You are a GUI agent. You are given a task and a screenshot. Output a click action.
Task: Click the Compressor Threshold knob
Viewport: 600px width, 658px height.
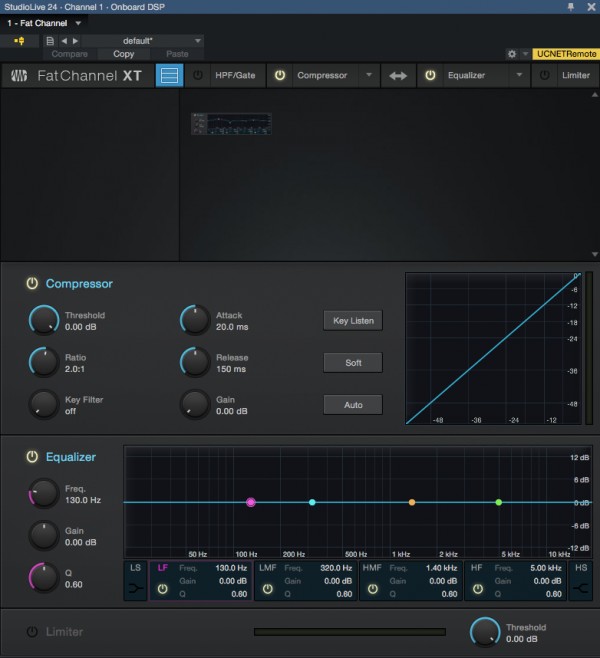click(x=44, y=321)
